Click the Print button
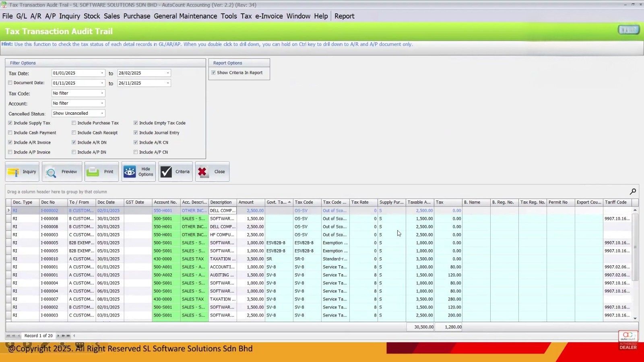The image size is (644, 362). [101, 172]
